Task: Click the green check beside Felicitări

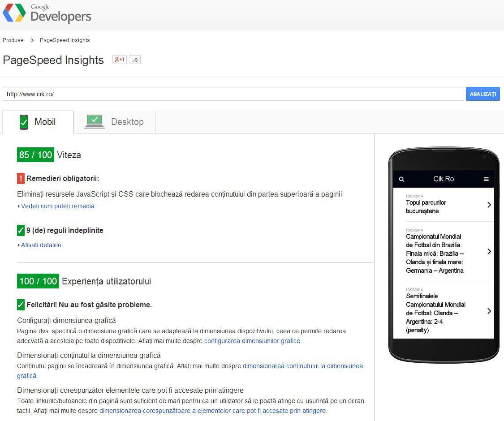Action: click(21, 305)
